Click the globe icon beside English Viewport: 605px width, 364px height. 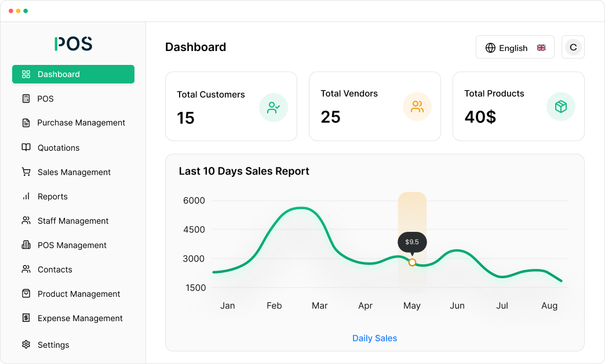click(490, 48)
